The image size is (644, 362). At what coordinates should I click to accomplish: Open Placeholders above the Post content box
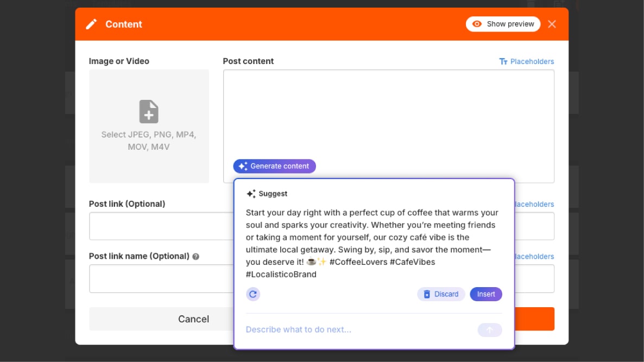526,61
